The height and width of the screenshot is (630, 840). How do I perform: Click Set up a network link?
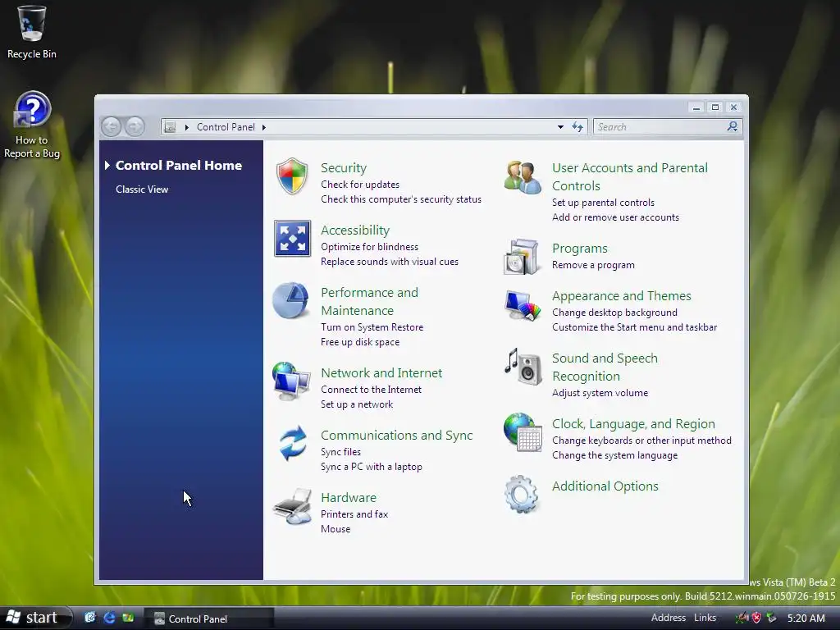(x=357, y=404)
